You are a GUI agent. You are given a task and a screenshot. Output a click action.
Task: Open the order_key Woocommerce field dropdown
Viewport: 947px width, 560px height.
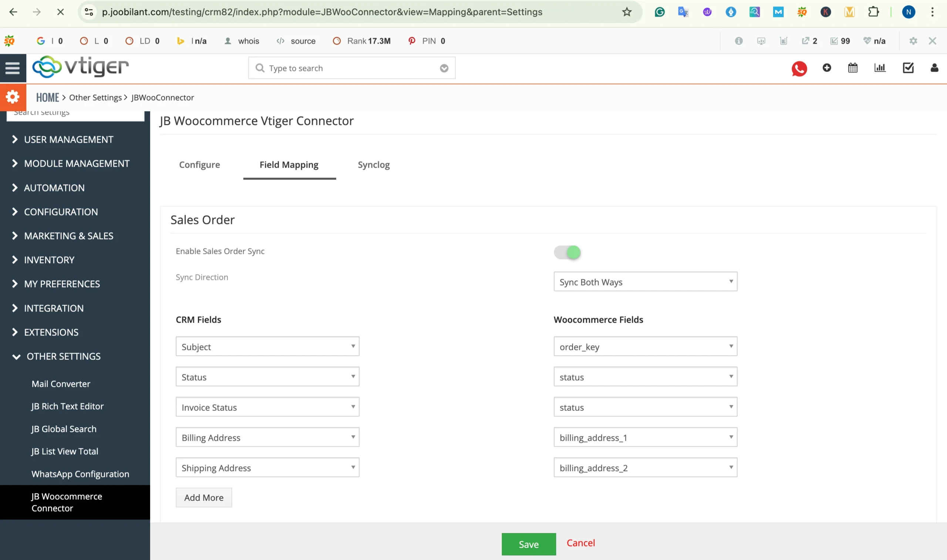coord(645,346)
